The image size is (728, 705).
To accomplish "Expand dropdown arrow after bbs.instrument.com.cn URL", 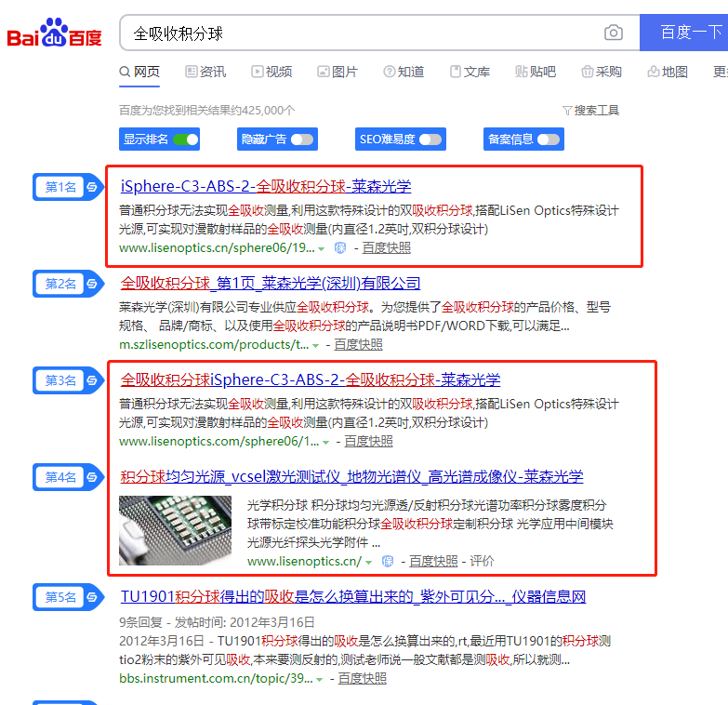I will 320,680.
